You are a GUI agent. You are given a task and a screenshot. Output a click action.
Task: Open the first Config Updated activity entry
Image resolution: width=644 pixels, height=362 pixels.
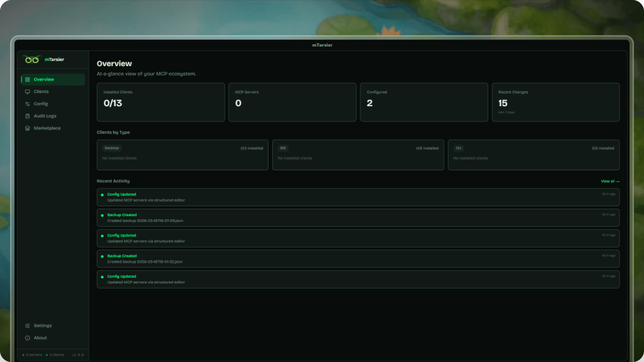(358, 197)
